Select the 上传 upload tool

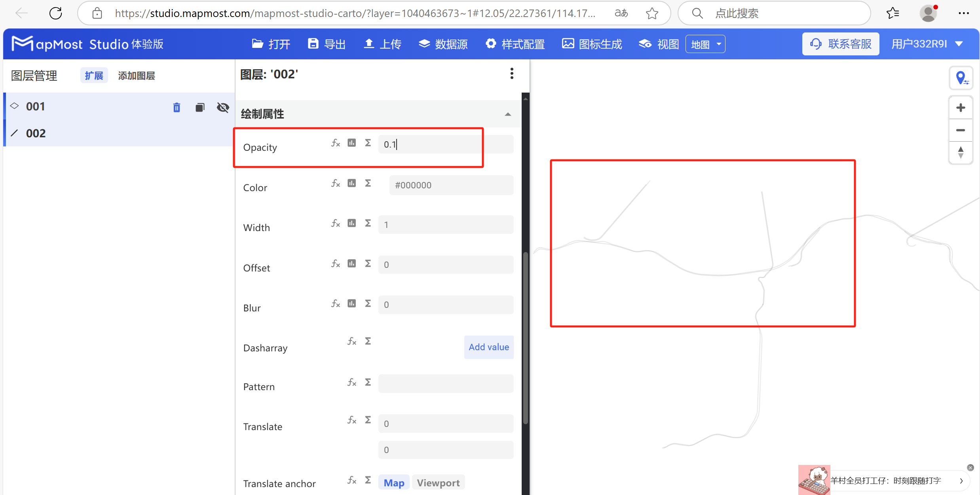click(x=381, y=44)
